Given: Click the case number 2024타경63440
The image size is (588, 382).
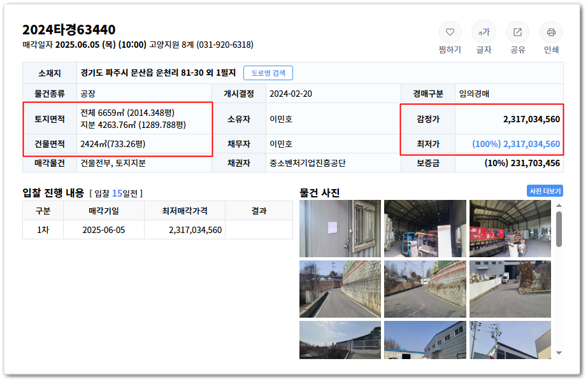Looking at the screenshot, I should click(x=69, y=30).
